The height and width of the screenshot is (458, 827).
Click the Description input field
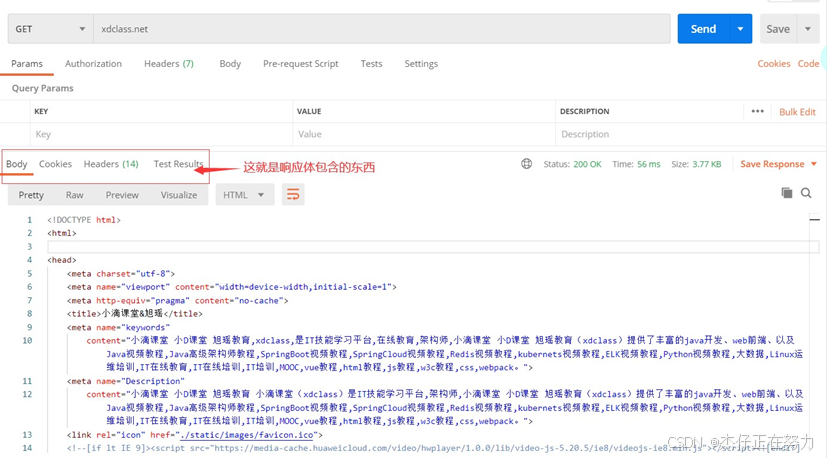click(x=690, y=134)
